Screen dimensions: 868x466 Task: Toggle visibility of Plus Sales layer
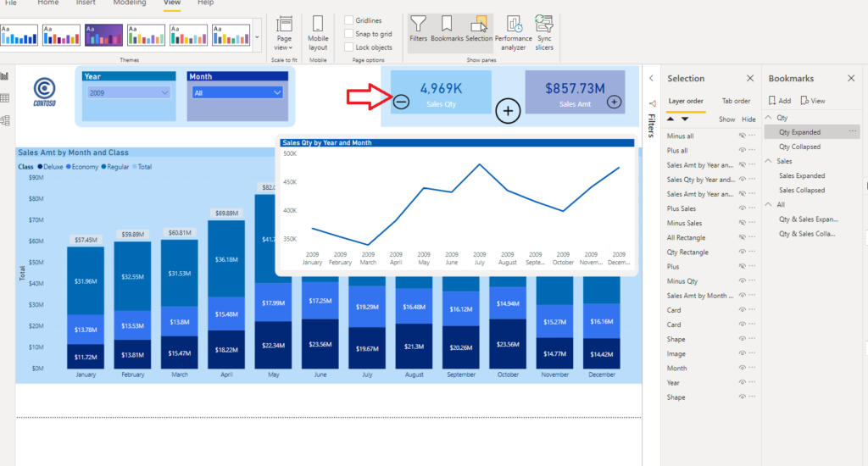742,208
